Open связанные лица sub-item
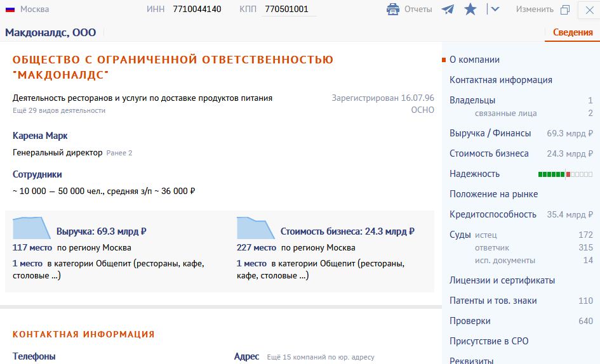This screenshot has width=600, height=364. click(506, 113)
